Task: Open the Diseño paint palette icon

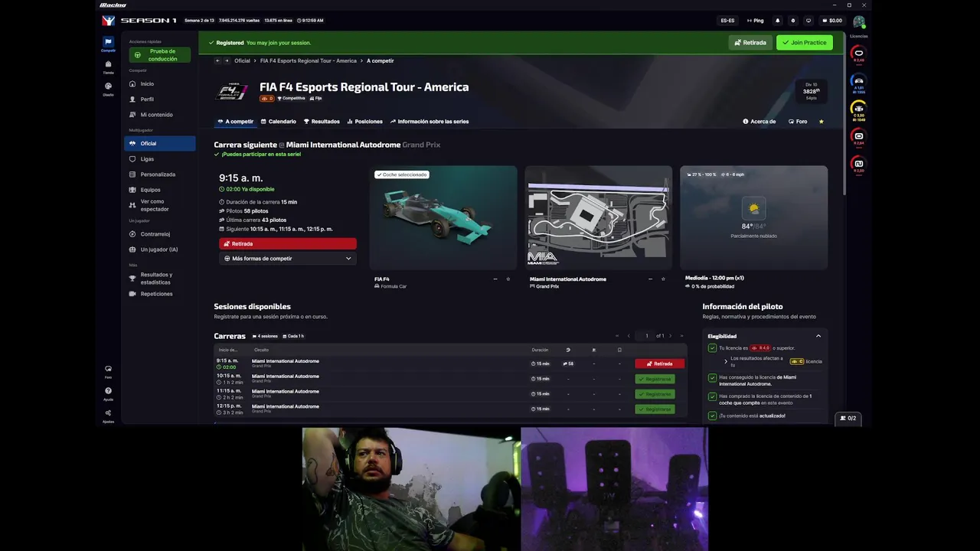Action: click(x=108, y=86)
